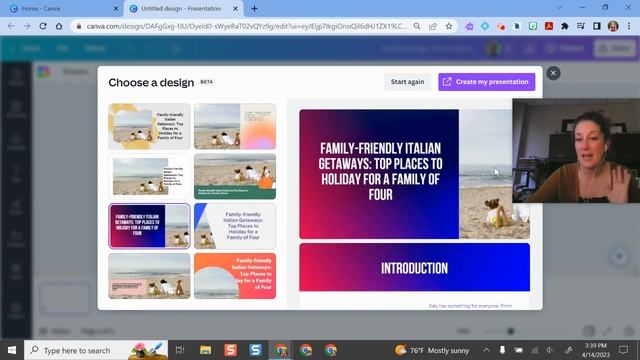640x360 pixels.
Task: Open File Explorer from the taskbar
Action: (205, 350)
